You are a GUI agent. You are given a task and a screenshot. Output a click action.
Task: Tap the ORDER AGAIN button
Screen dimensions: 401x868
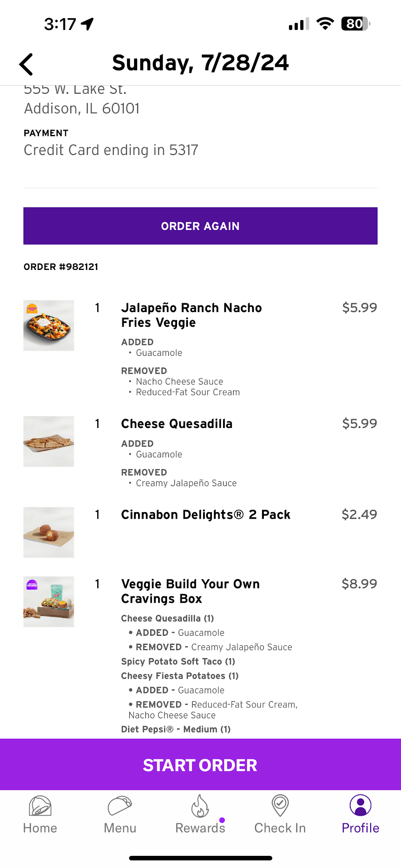[200, 226]
